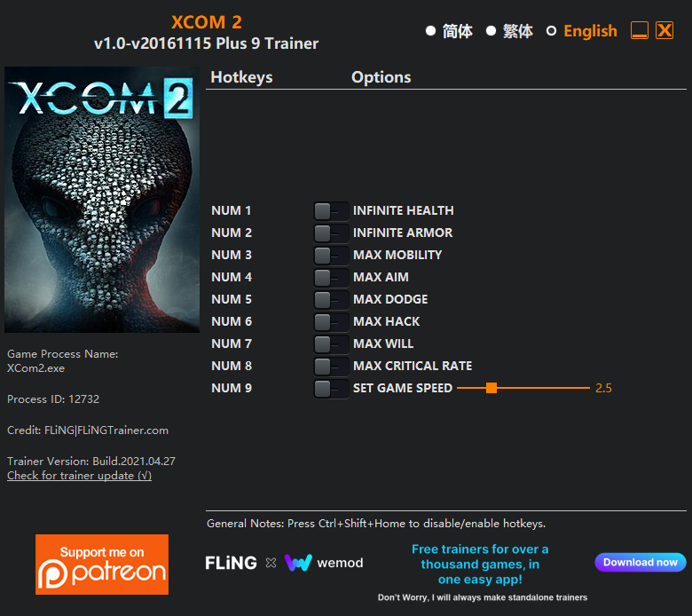Click the minimize window icon
The image size is (692, 616).
coord(639,30)
